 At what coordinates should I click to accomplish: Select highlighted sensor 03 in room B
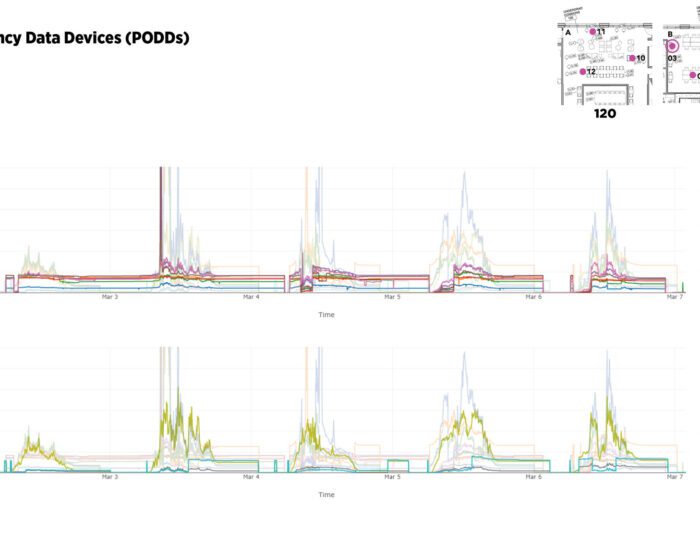pyautogui.click(x=672, y=46)
